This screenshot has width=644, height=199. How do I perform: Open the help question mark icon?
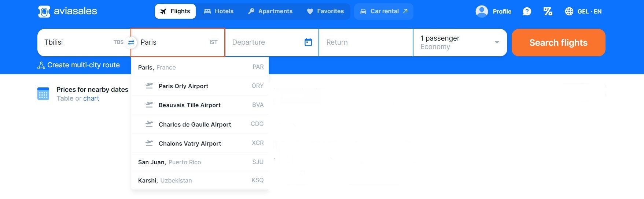527,11
